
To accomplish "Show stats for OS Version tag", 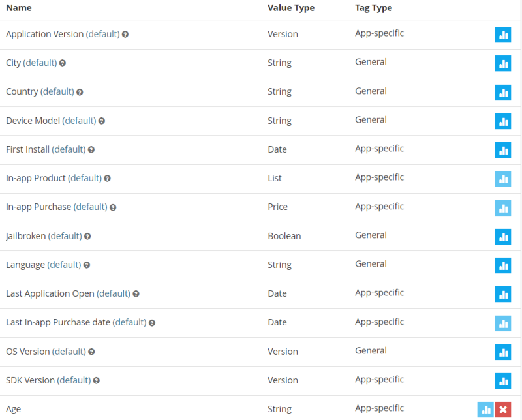I will (x=502, y=352).
